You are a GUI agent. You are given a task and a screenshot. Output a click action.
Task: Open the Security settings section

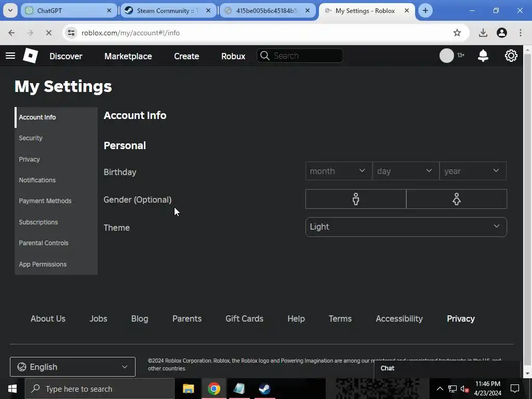(56, 138)
